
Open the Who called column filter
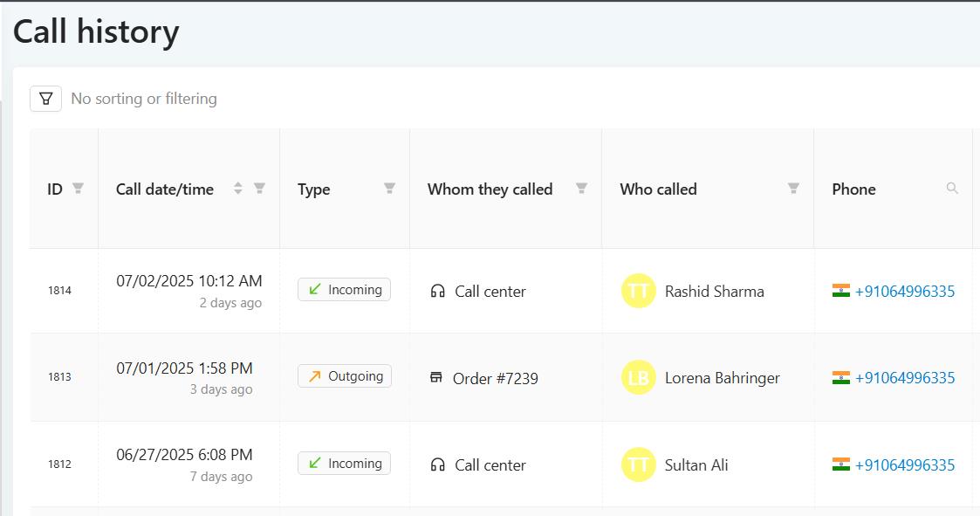coord(793,189)
